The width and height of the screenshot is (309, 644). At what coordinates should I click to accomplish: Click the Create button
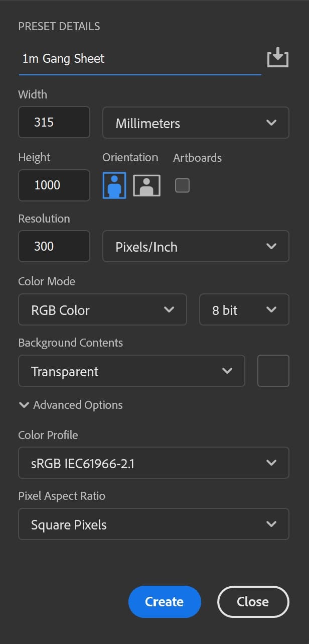[165, 601]
